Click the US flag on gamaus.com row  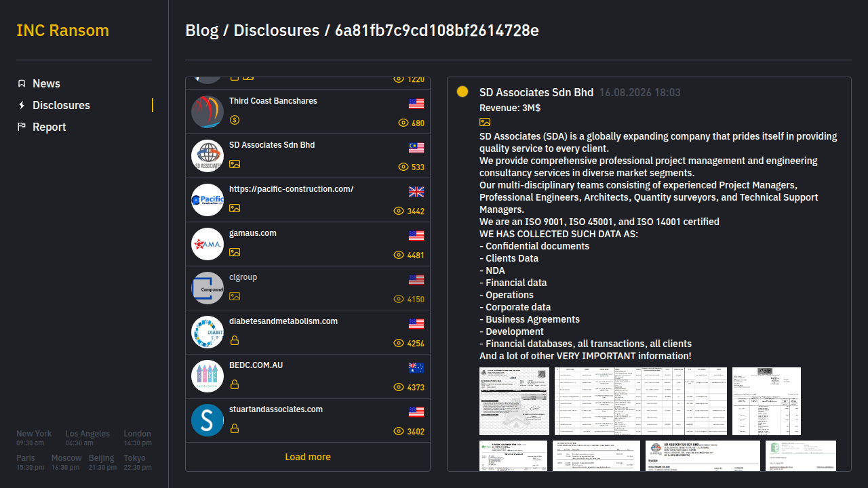point(416,236)
